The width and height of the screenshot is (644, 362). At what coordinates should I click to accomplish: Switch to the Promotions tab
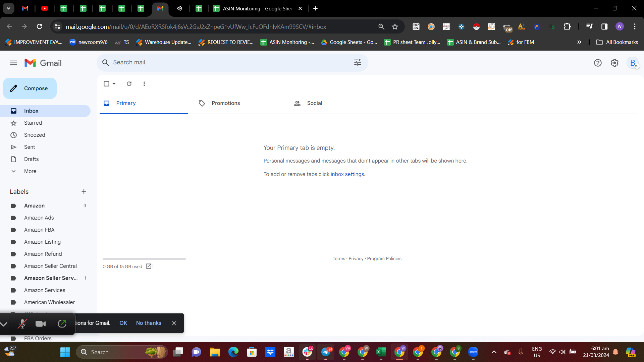pos(239,103)
